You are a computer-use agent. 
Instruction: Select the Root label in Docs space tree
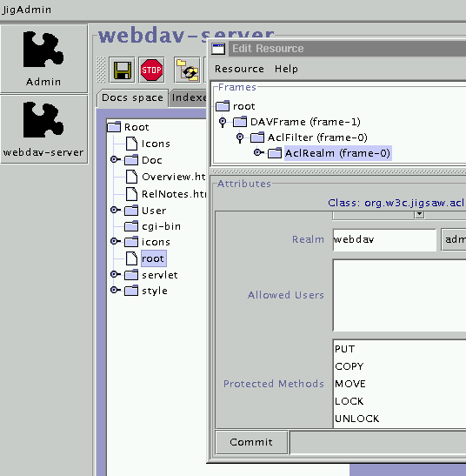click(136, 127)
